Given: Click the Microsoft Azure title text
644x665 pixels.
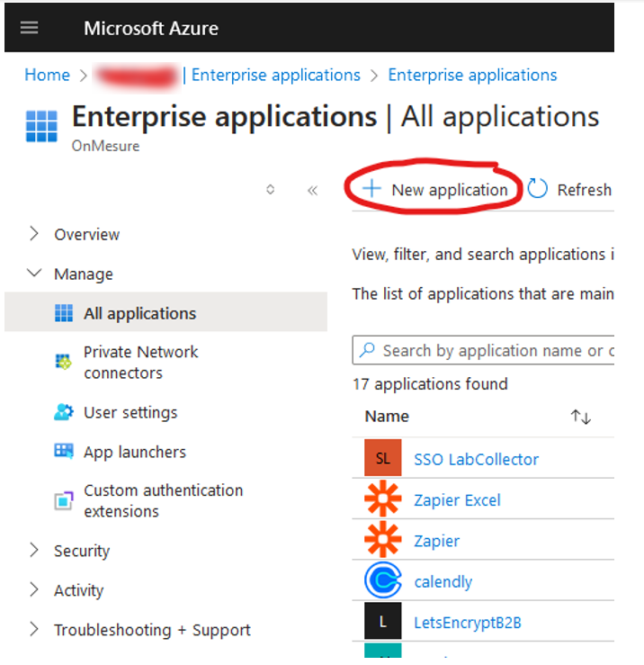Looking at the screenshot, I should tap(151, 29).
